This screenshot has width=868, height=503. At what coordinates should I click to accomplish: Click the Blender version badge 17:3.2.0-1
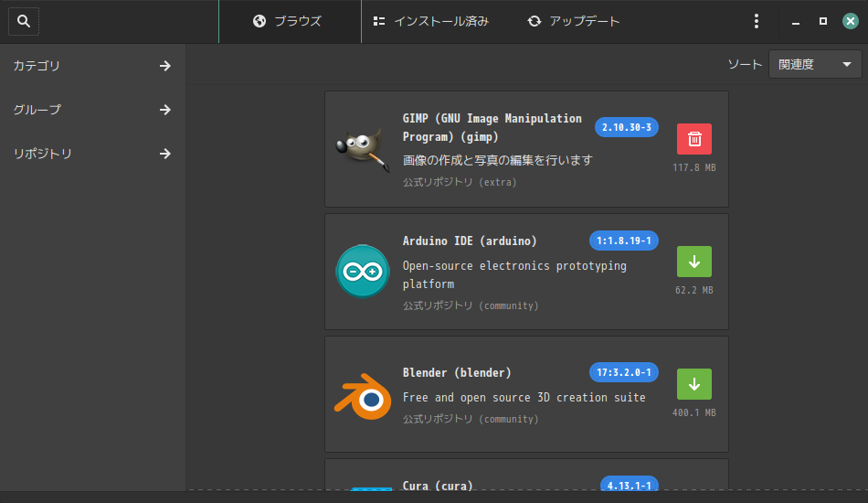pos(624,372)
